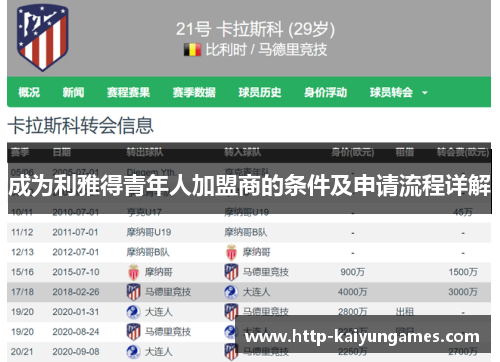Open the 赛程赛果 tab
Image resolution: width=500 pixels, height=362 pixels.
(x=128, y=92)
